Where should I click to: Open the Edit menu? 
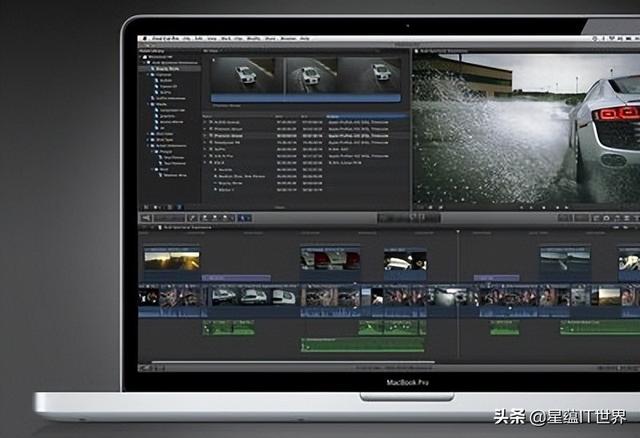point(199,38)
